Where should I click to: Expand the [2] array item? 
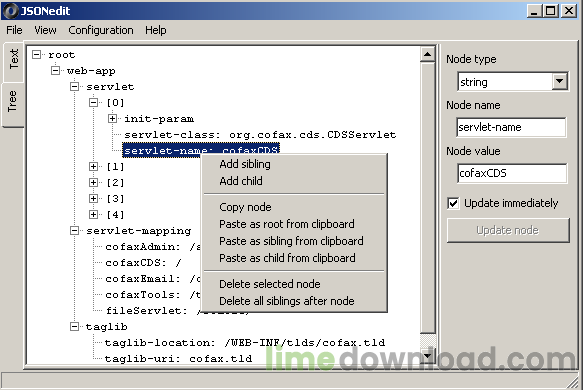pos(93,183)
